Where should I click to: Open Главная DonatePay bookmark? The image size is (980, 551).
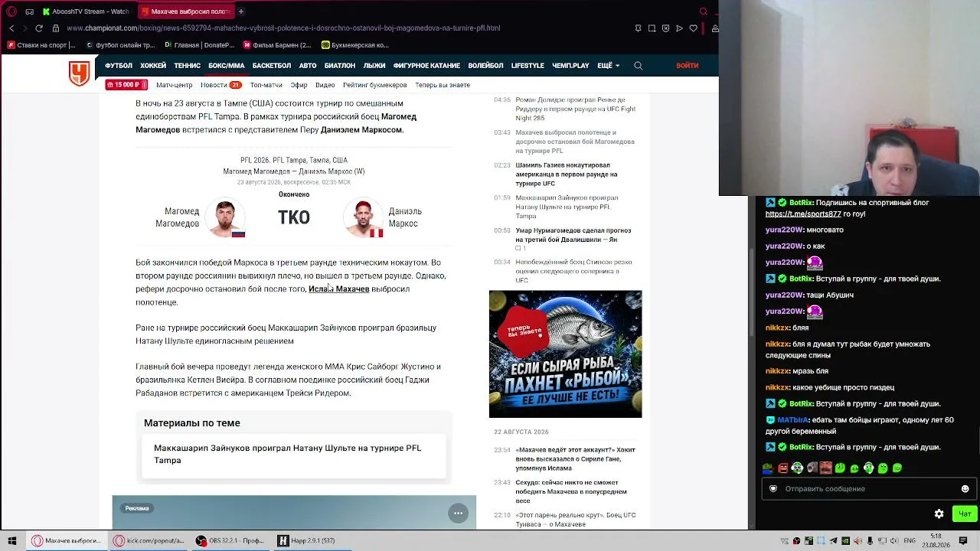(x=198, y=45)
